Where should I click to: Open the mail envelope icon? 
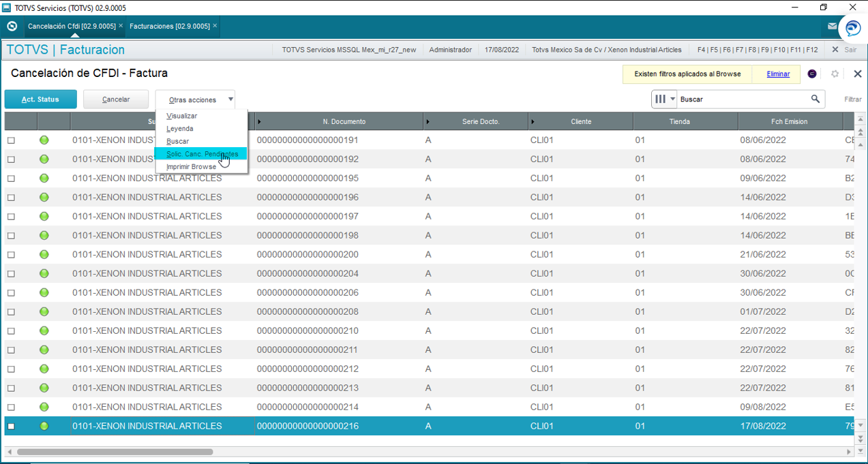click(x=833, y=27)
